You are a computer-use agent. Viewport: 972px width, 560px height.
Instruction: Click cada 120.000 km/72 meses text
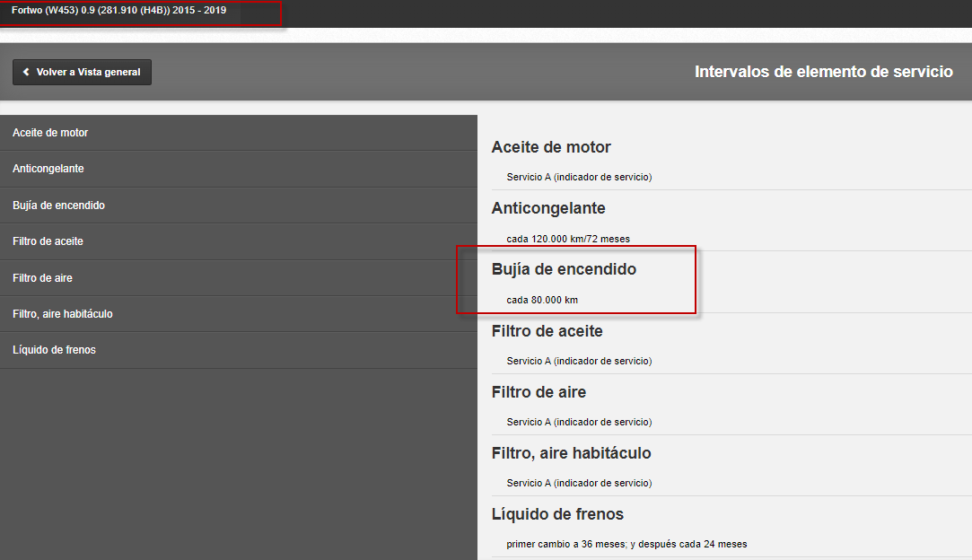click(568, 239)
